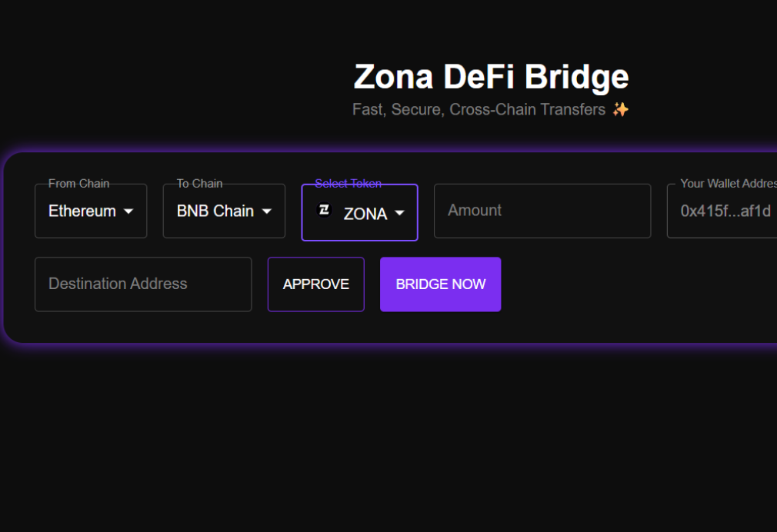Focus the Destination Address field
Viewport: 777px width, 532px height.
[143, 284]
